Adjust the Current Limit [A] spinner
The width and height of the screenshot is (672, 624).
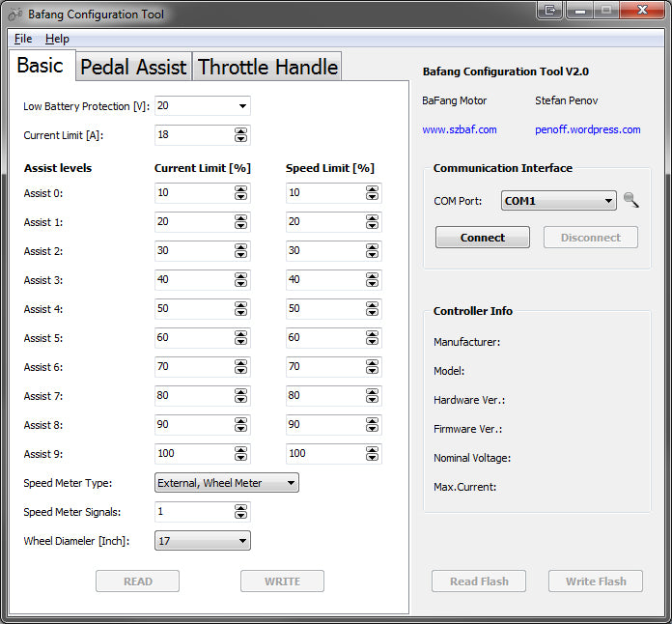pyautogui.click(x=240, y=135)
